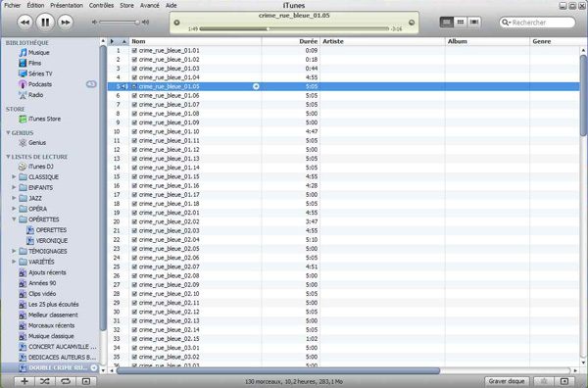Click the previous track rewind button
The image size is (588, 388).
[24, 23]
